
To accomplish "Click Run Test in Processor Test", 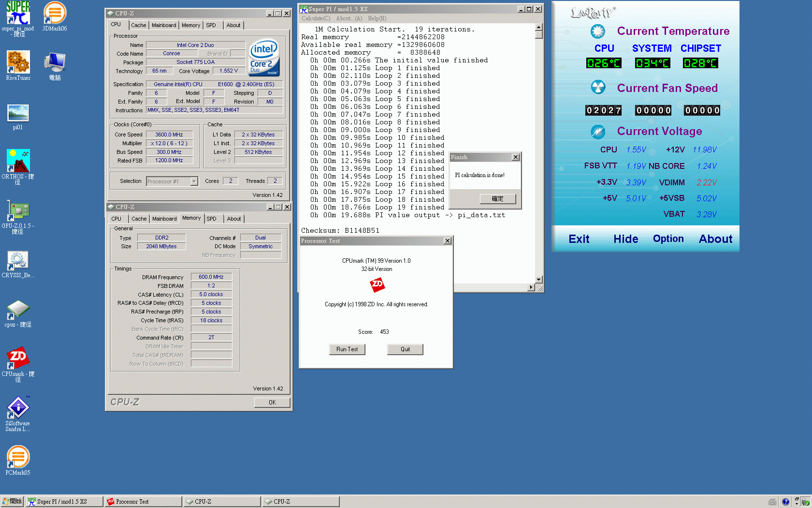I will click(347, 349).
